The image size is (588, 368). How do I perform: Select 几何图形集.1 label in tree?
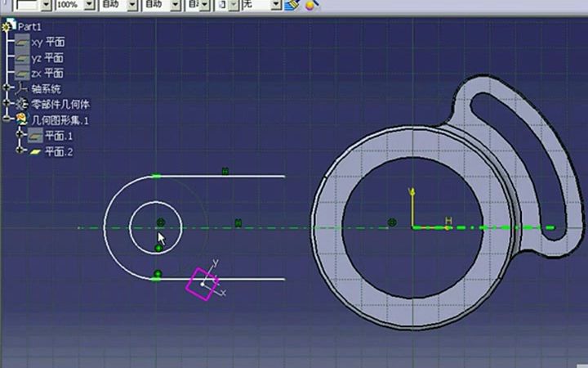point(60,120)
